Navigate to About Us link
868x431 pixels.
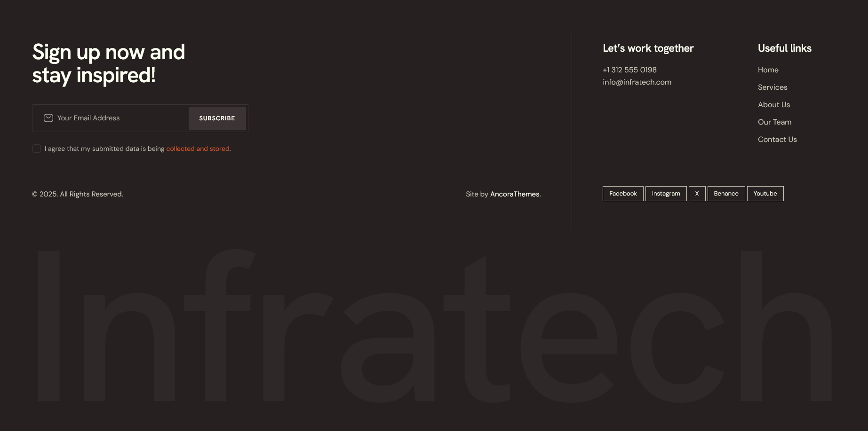[774, 105]
